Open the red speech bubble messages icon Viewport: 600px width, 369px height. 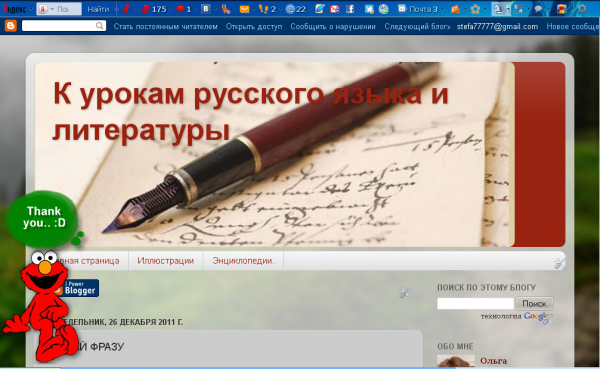coord(184,9)
